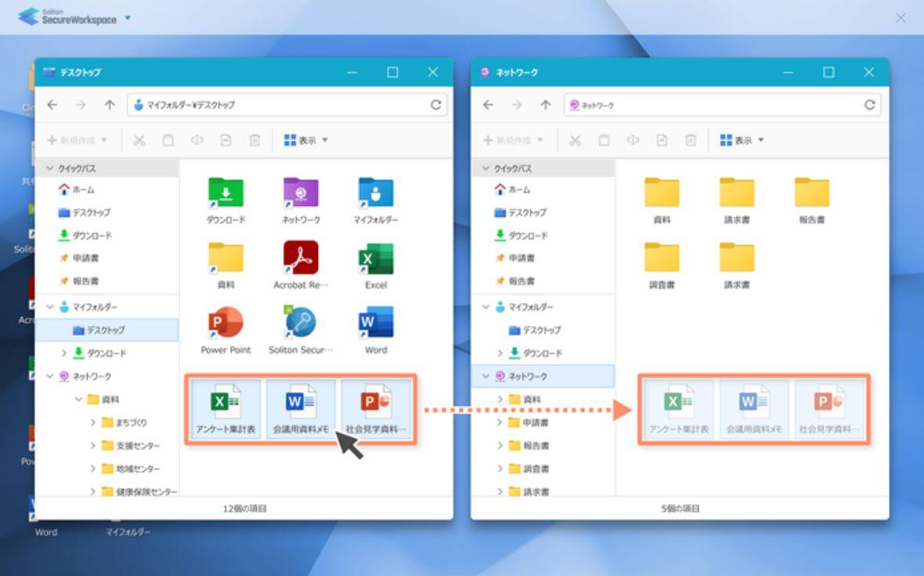Select 会議用資料メモ Word file in デスクトップ window

point(301,409)
